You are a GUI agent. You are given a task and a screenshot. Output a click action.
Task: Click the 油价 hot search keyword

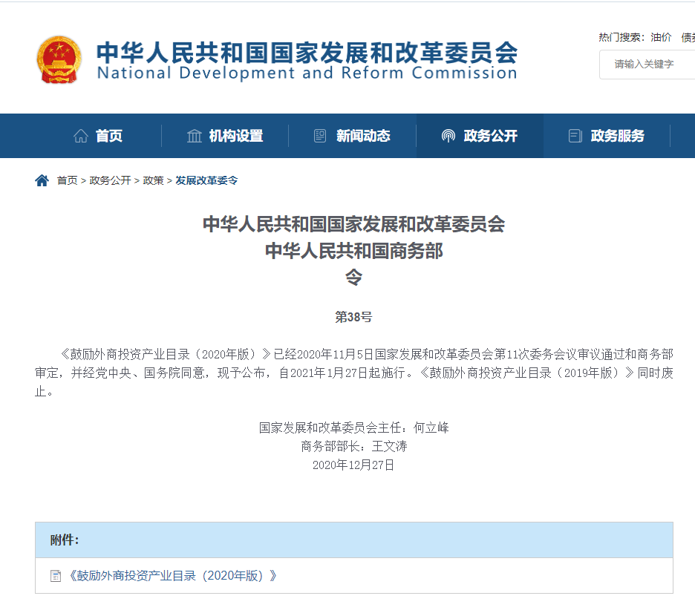pyautogui.click(x=661, y=37)
